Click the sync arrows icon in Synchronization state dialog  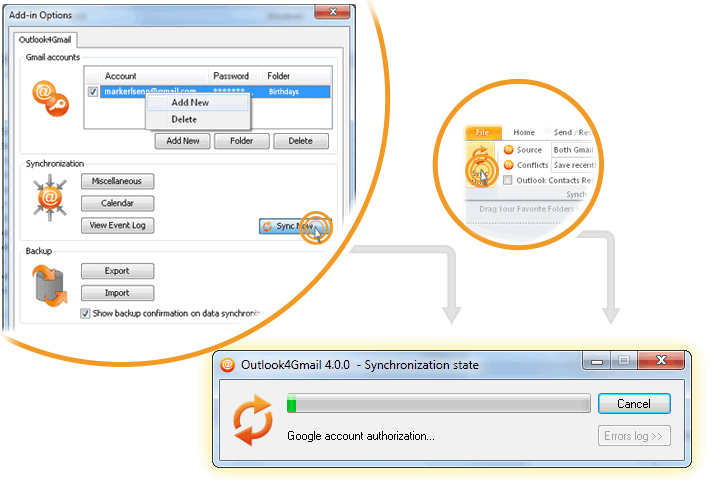coord(253,419)
